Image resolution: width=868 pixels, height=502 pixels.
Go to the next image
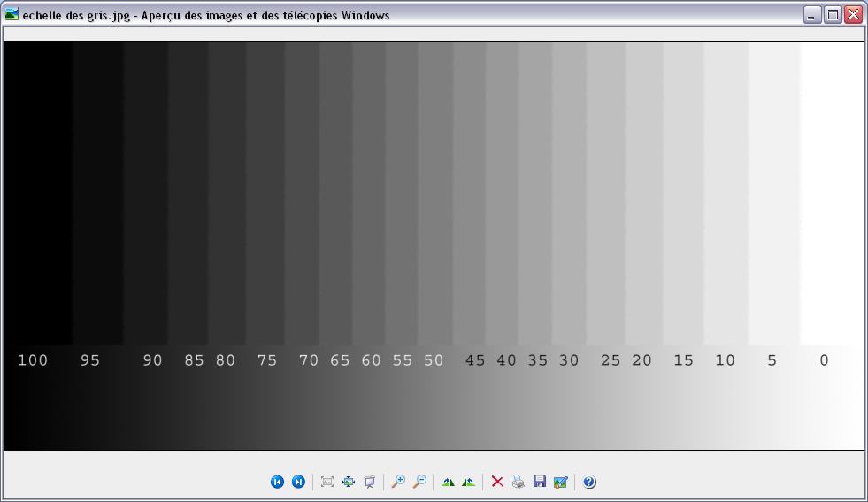coord(298,482)
